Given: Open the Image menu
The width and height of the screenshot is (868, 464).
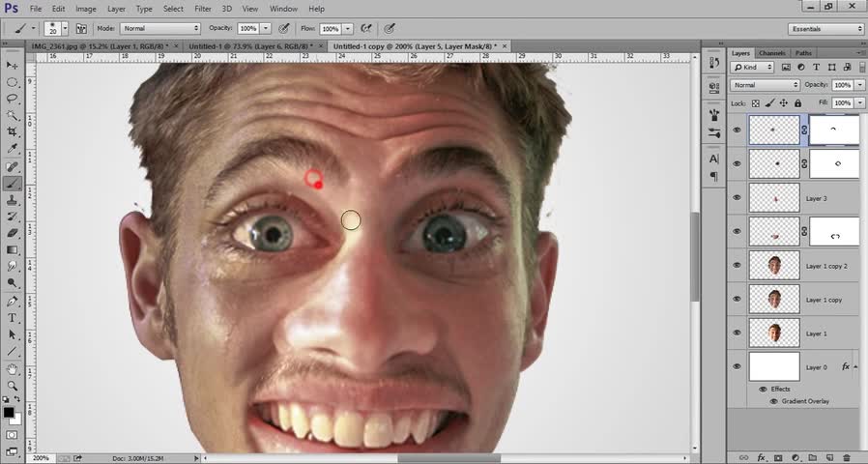Looking at the screenshot, I should (x=86, y=9).
